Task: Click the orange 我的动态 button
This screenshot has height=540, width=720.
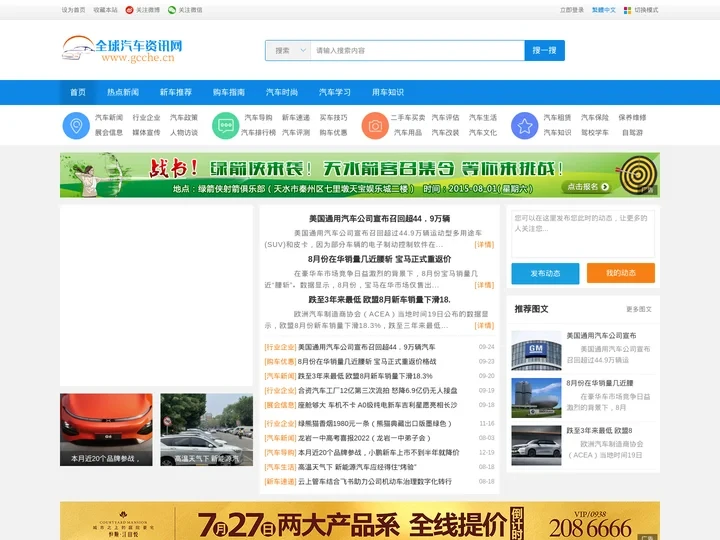Action: point(621,273)
